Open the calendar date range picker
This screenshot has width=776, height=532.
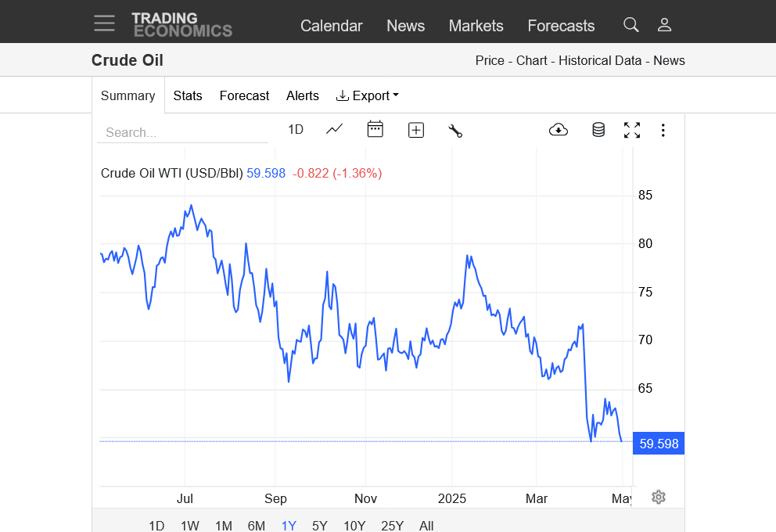click(x=375, y=130)
